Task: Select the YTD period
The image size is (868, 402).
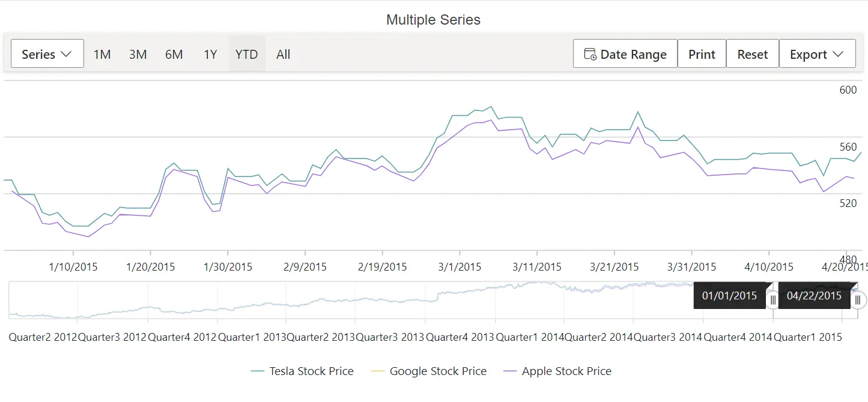Action: point(247,54)
